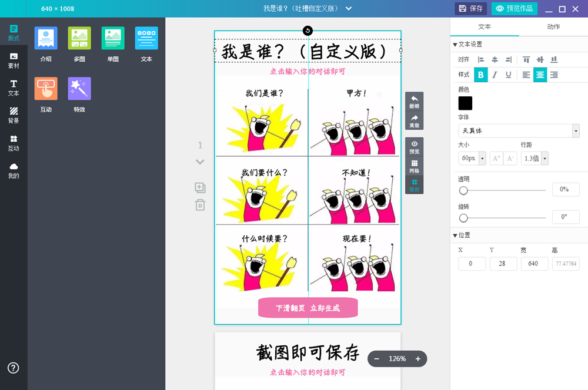Open the 1.3倍 line spacing dropdown
Screen dimensions: 588x390
tap(534, 158)
